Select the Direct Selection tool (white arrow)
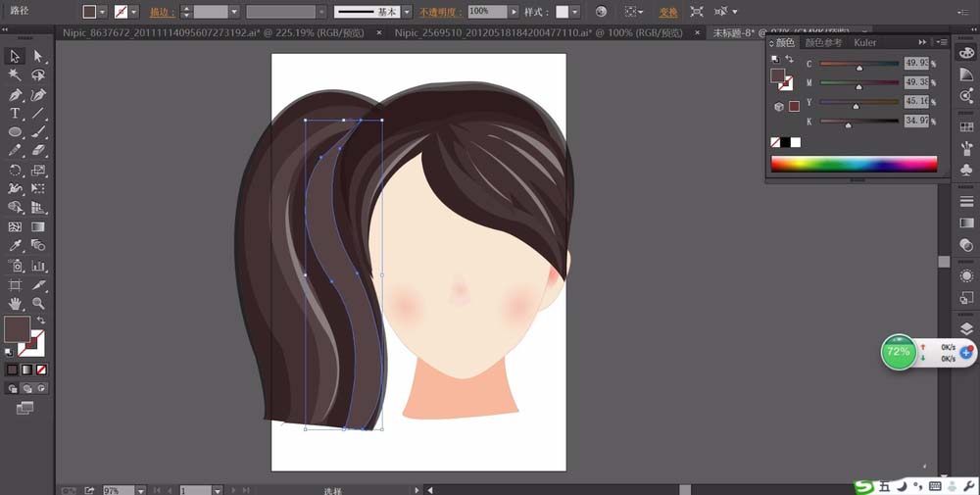 pyautogui.click(x=39, y=57)
